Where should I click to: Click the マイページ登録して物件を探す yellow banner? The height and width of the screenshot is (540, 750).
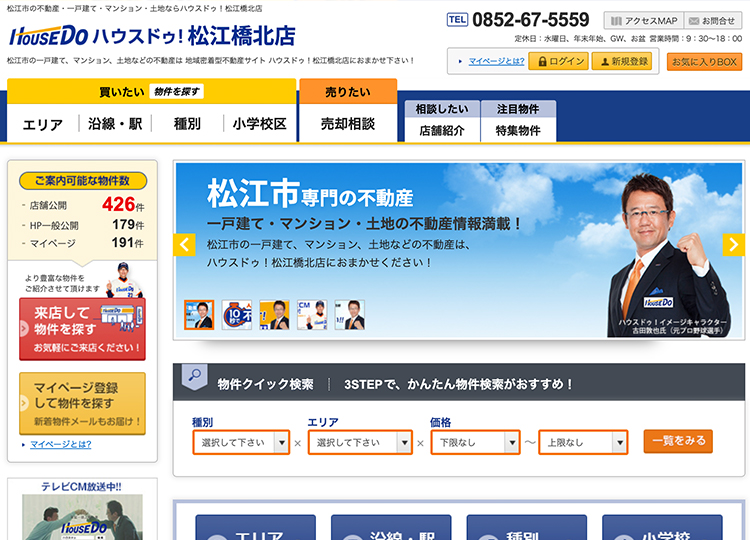(x=82, y=404)
